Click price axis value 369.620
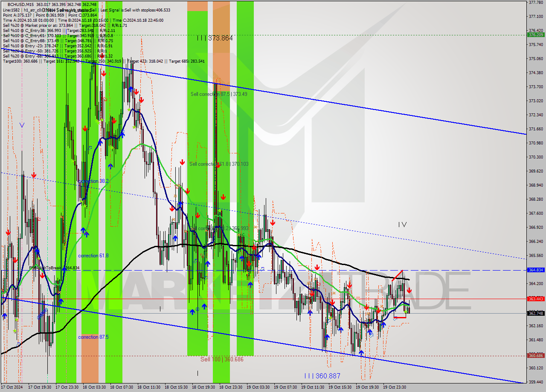Viewport: 546px width, 392px height. point(536,171)
